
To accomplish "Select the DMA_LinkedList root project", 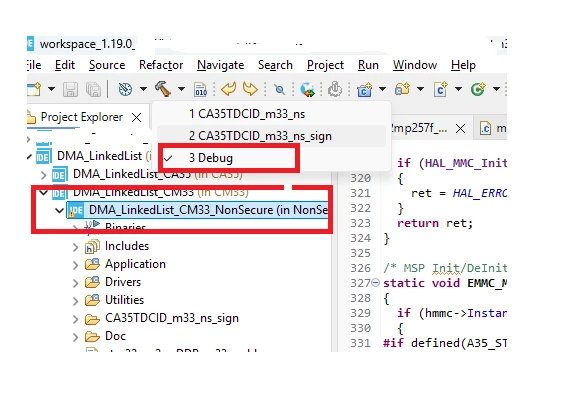I will coord(99,156).
